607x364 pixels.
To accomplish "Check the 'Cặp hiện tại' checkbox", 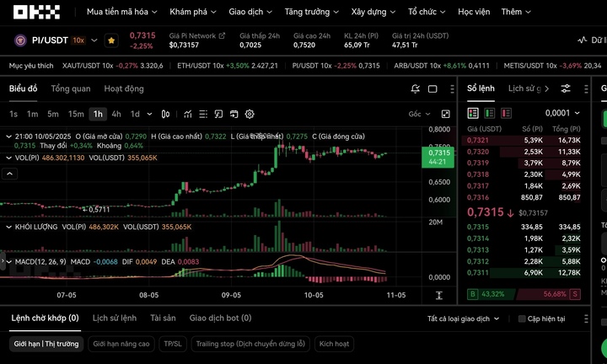I will [x=523, y=318].
